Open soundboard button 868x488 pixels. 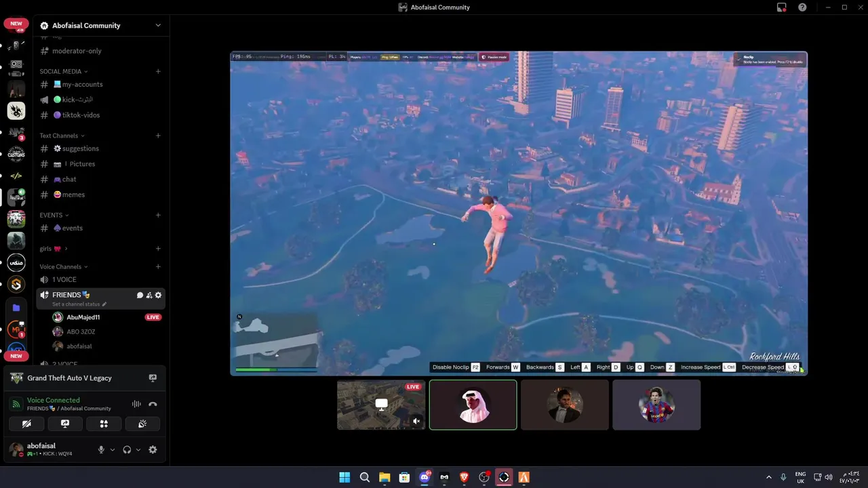pos(142,424)
